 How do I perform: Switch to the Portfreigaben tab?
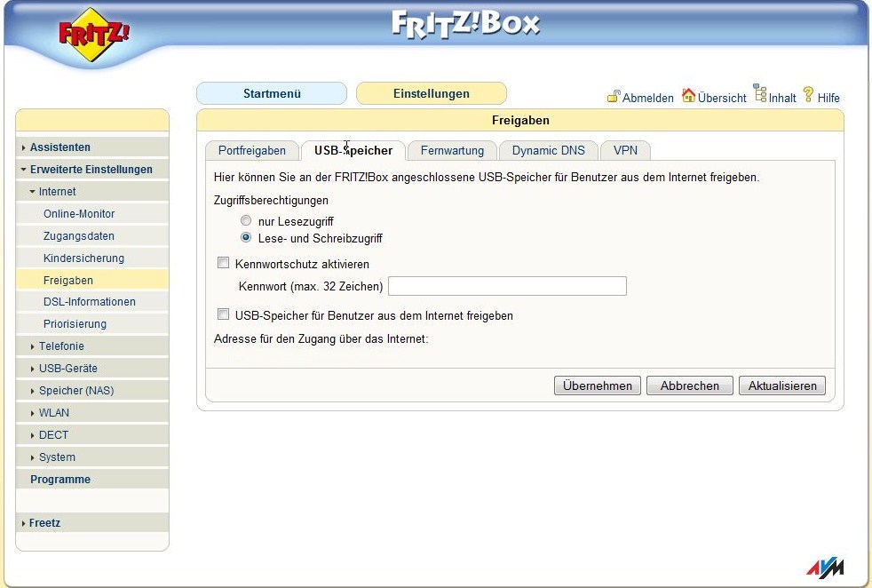[x=252, y=151]
